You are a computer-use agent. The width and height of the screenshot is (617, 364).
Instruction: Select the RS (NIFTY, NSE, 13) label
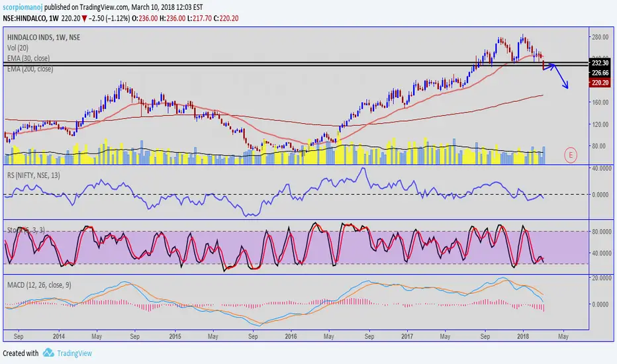click(x=34, y=175)
